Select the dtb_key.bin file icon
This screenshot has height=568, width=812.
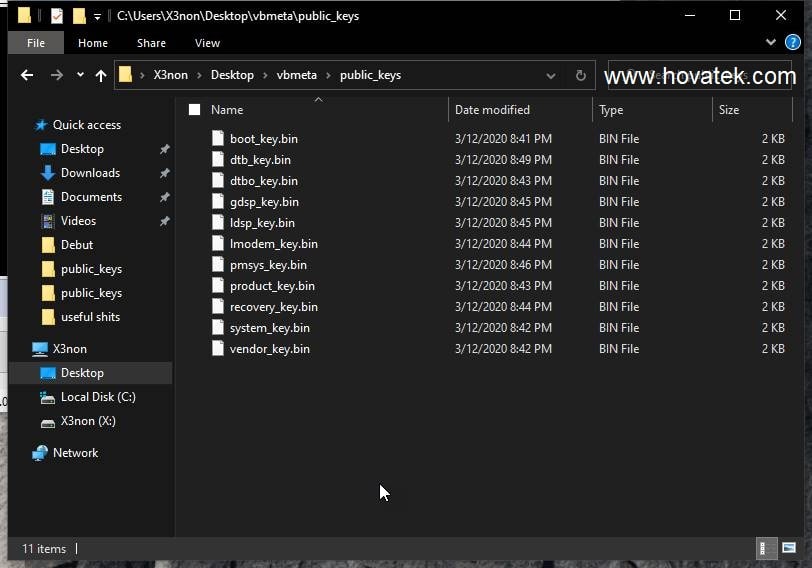[218, 159]
